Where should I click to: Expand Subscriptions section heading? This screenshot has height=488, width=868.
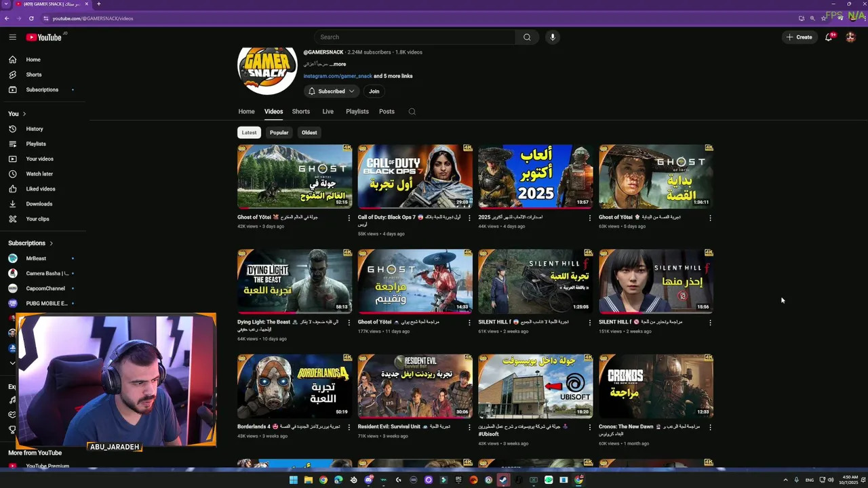(x=31, y=243)
